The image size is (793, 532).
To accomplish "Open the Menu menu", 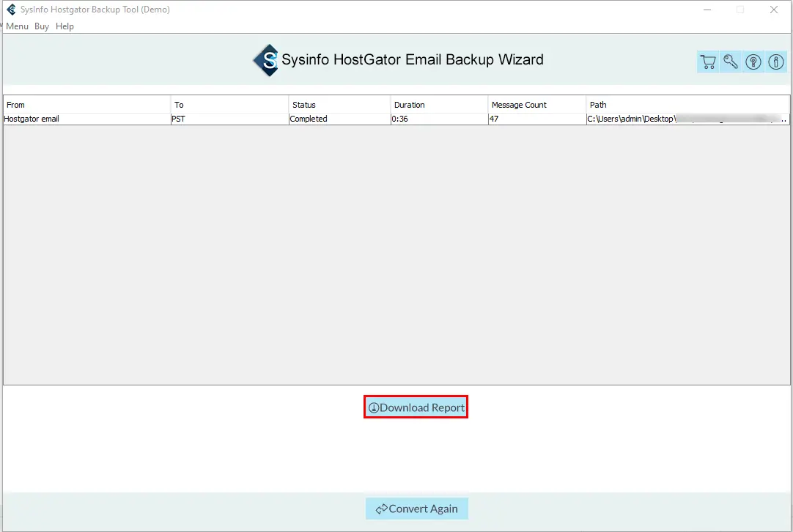I will 17,26.
